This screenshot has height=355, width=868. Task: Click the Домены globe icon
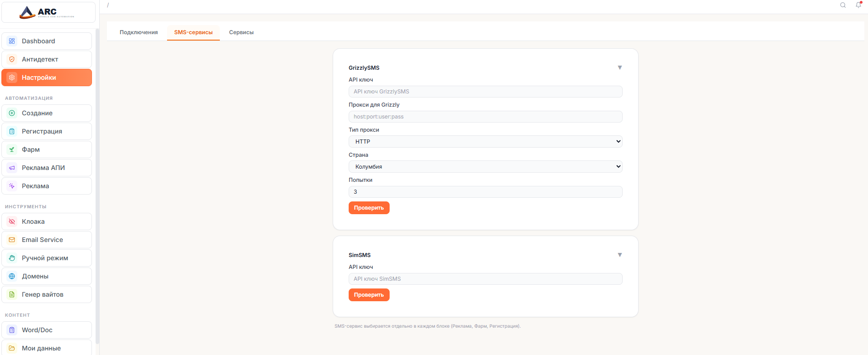[12, 276]
